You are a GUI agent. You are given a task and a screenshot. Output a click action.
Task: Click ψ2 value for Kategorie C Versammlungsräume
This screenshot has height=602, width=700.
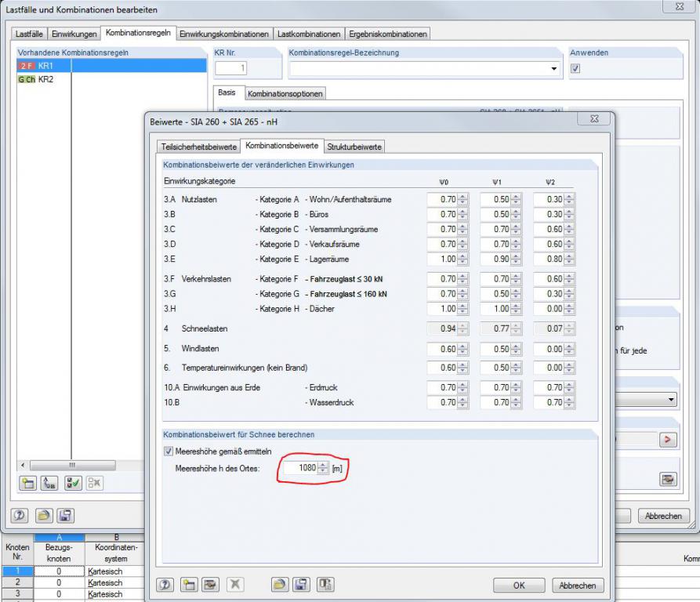(548, 229)
